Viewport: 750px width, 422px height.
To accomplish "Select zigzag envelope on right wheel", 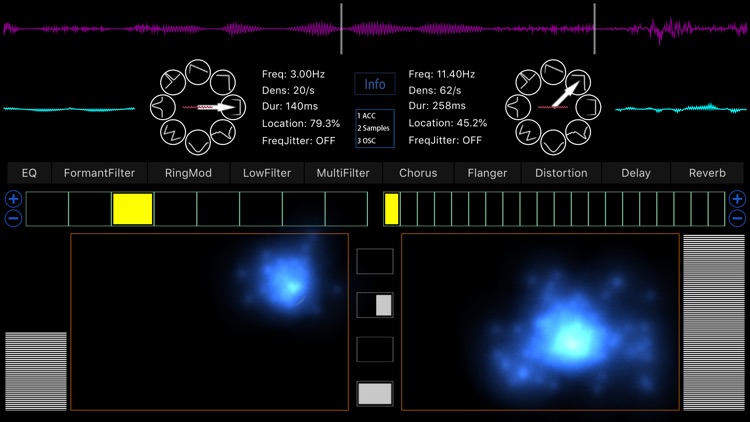I will click(x=528, y=133).
